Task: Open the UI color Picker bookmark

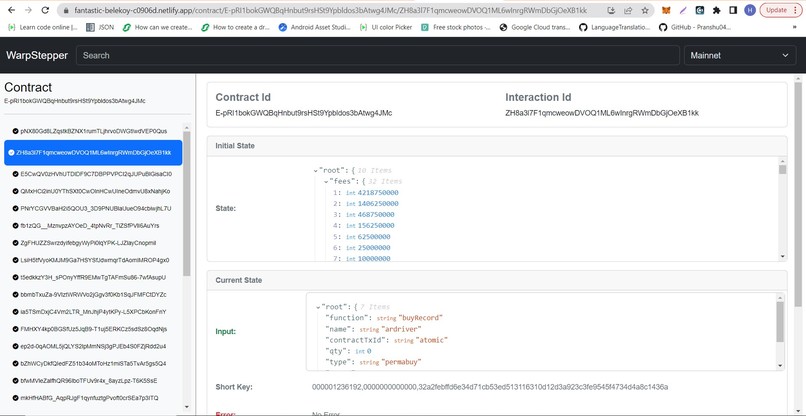Action: click(386, 27)
